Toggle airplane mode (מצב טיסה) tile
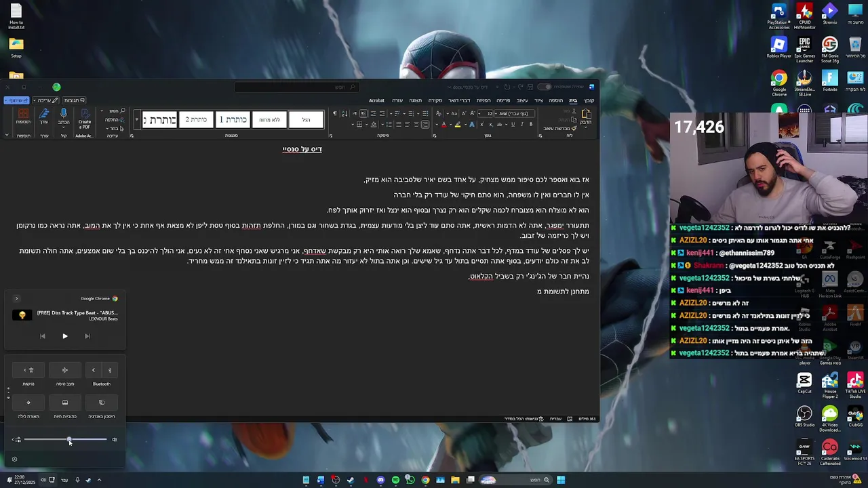 click(x=65, y=370)
